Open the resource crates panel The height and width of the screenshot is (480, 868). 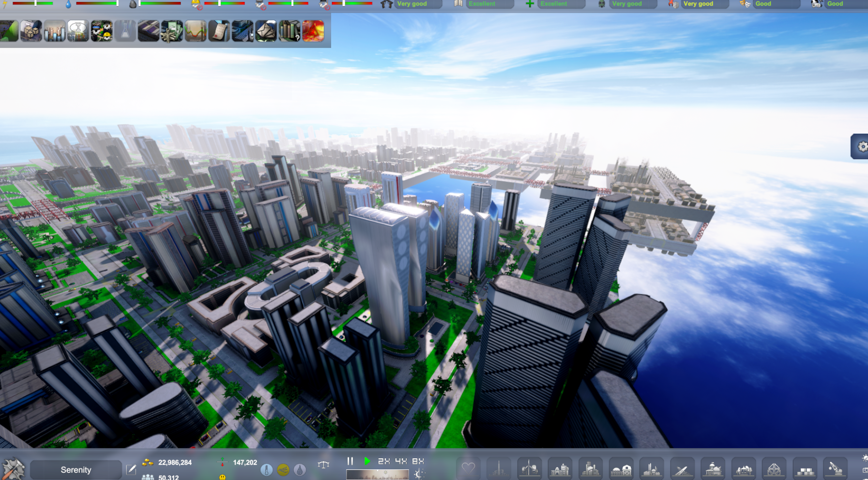click(30, 31)
